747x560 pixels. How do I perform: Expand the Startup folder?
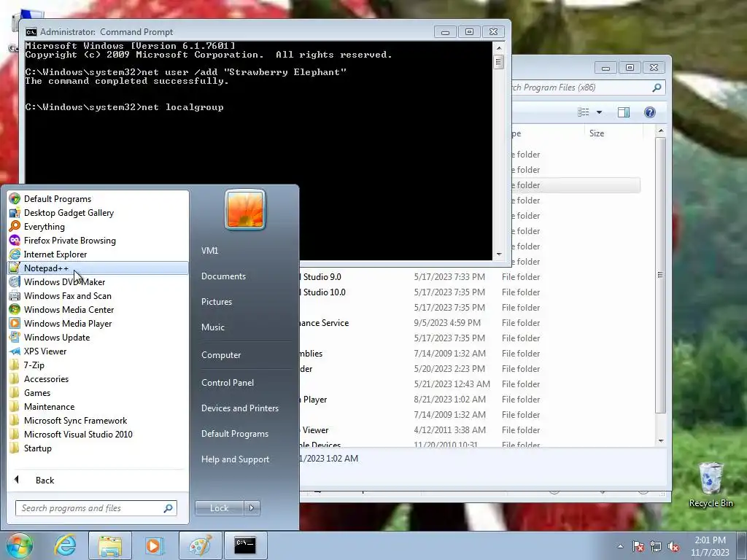pyautogui.click(x=98, y=448)
